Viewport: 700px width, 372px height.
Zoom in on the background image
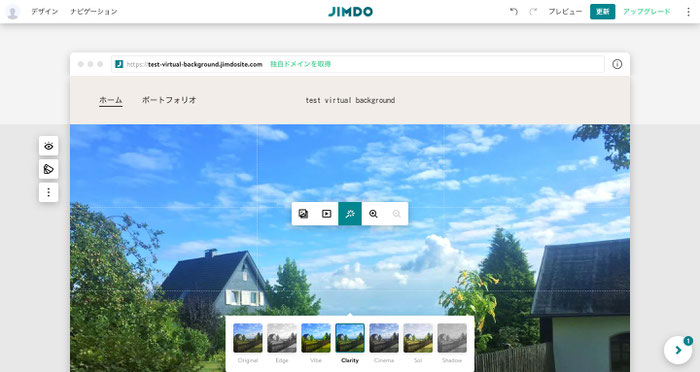[373, 214]
